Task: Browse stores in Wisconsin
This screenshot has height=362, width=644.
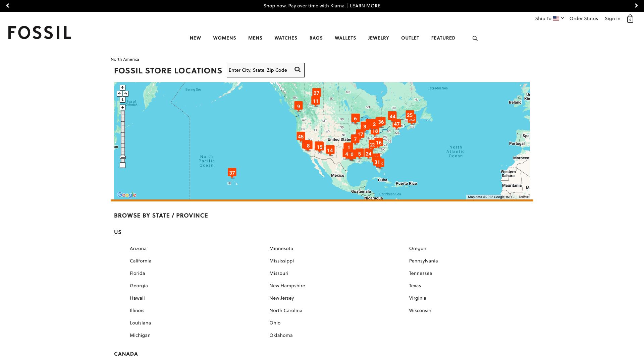Action: pyautogui.click(x=420, y=310)
